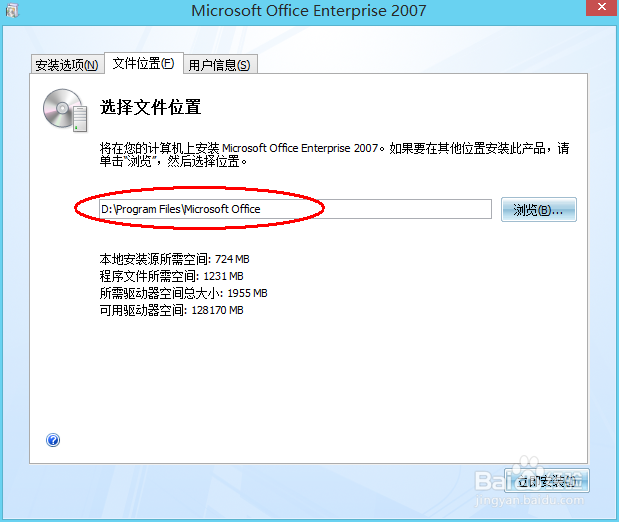Close the Office Enterprise 2007 setup window
Viewport: 619px width, 522px height.
point(602,7)
